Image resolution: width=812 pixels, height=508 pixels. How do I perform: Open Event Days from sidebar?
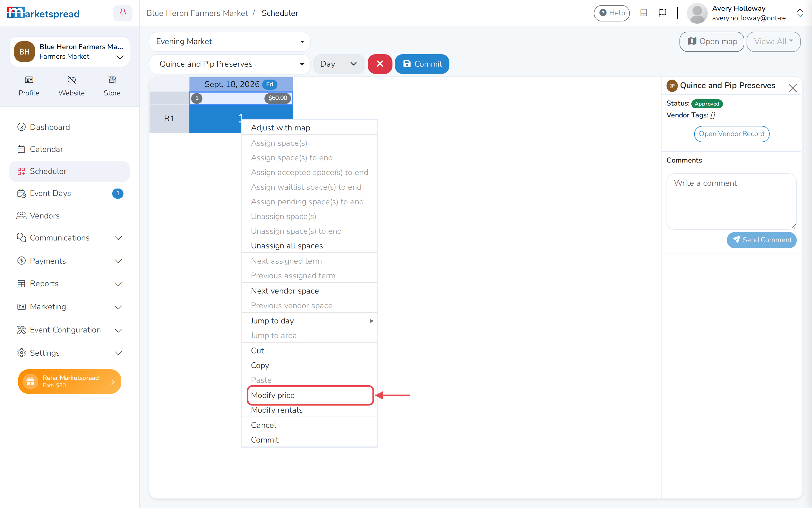(69, 193)
